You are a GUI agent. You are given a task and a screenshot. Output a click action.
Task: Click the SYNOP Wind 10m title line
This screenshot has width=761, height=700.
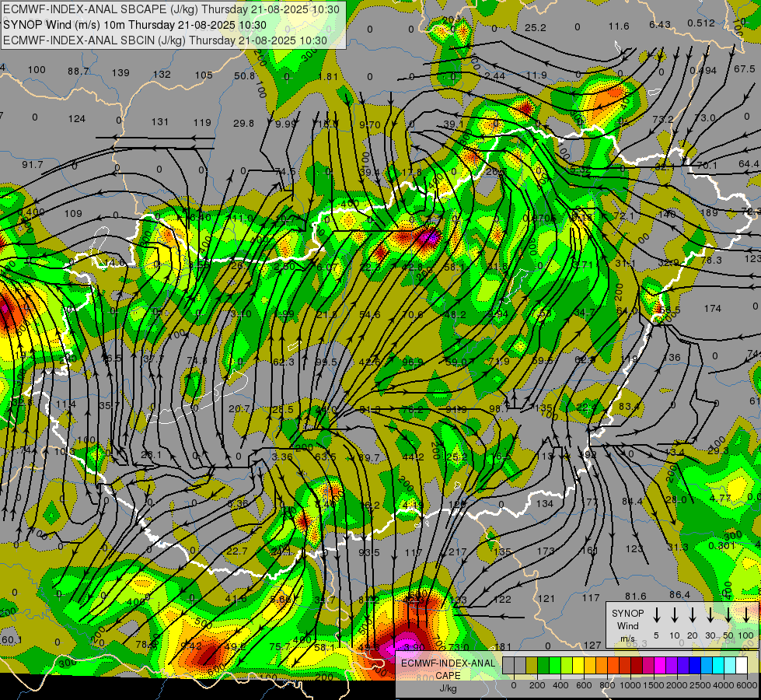coord(135,25)
